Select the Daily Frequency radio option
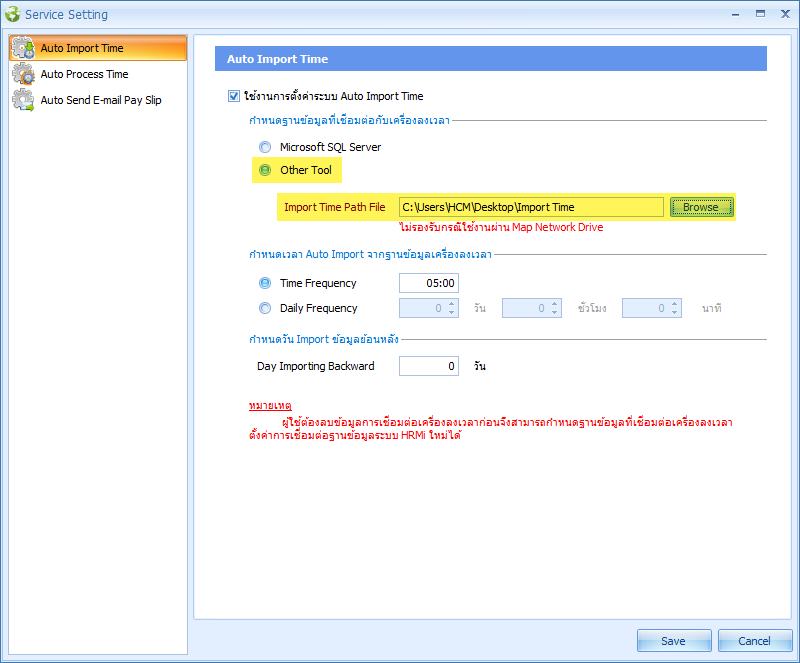Screen dimensions: 800x663 tap(265, 308)
